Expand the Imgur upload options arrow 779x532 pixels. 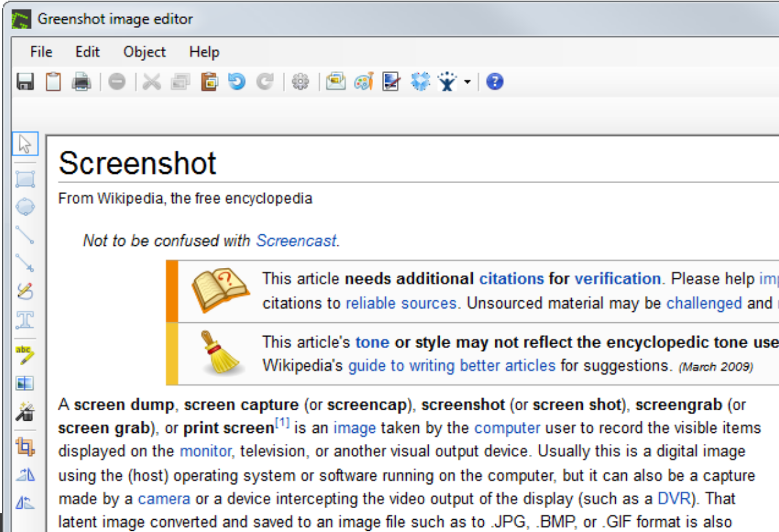tap(469, 81)
